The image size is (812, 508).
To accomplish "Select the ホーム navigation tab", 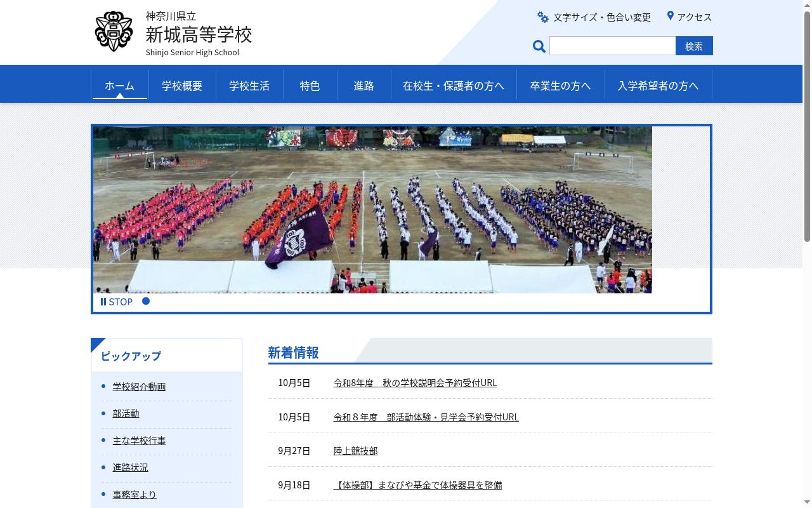I will (119, 85).
